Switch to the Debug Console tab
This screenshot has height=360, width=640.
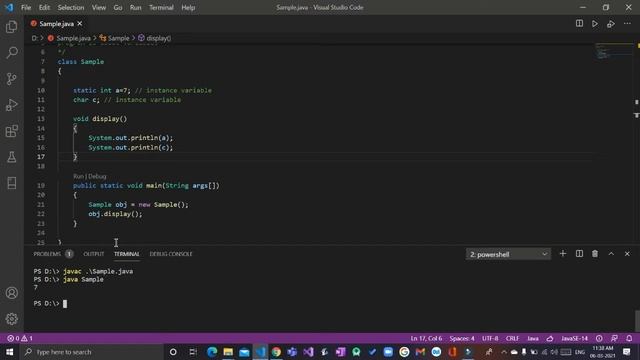pyautogui.click(x=171, y=254)
